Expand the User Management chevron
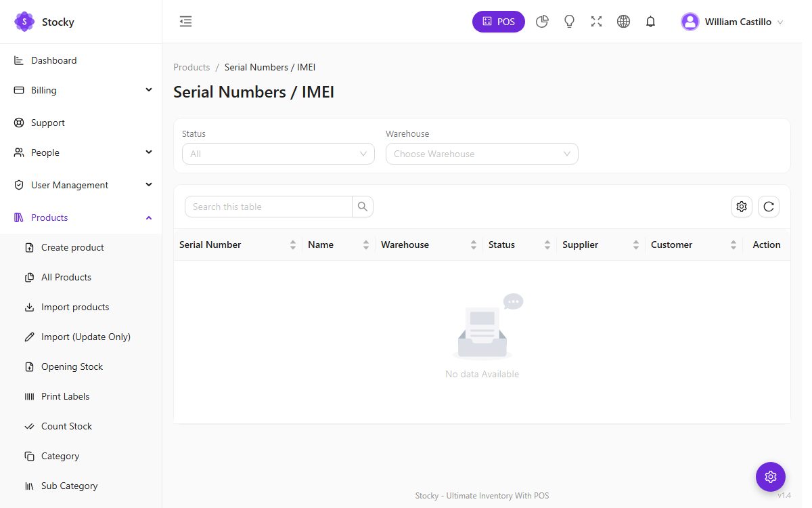Viewport: 812px width, 508px height. [x=149, y=184]
